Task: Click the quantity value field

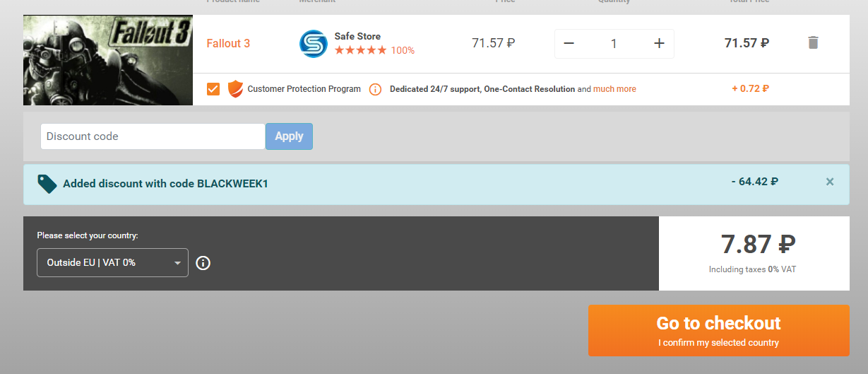Action: coord(614,44)
